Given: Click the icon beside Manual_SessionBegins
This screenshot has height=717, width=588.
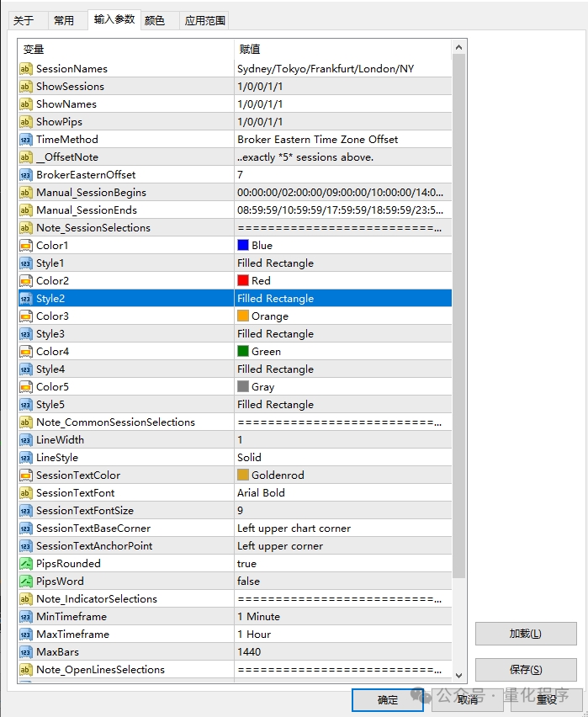Looking at the screenshot, I should click(25, 193).
